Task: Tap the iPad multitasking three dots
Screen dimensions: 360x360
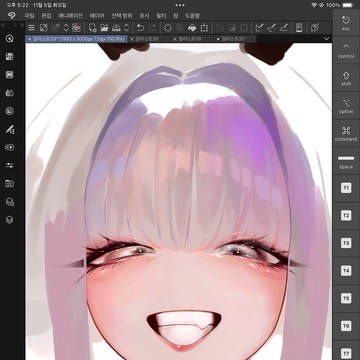Action: tap(180, 5)
